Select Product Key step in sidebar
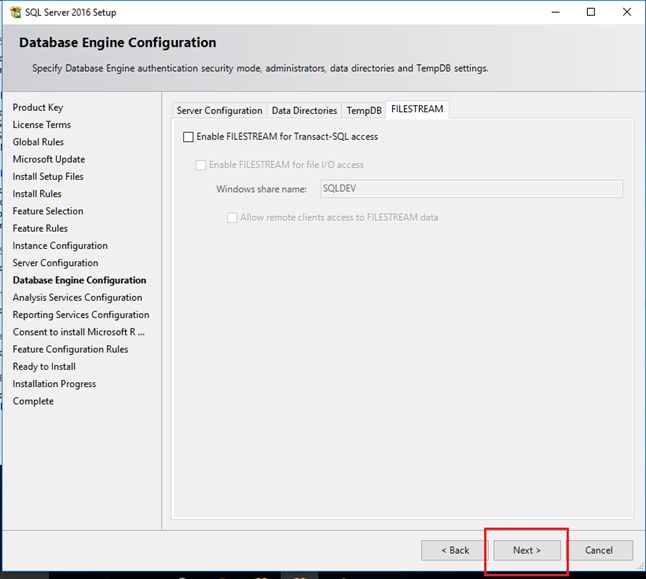Viewport: 646px width, 579px height. point(38,108)
